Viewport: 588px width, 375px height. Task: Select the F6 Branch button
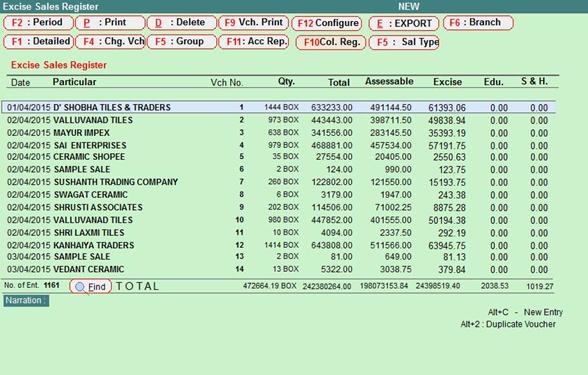[478, 22]
